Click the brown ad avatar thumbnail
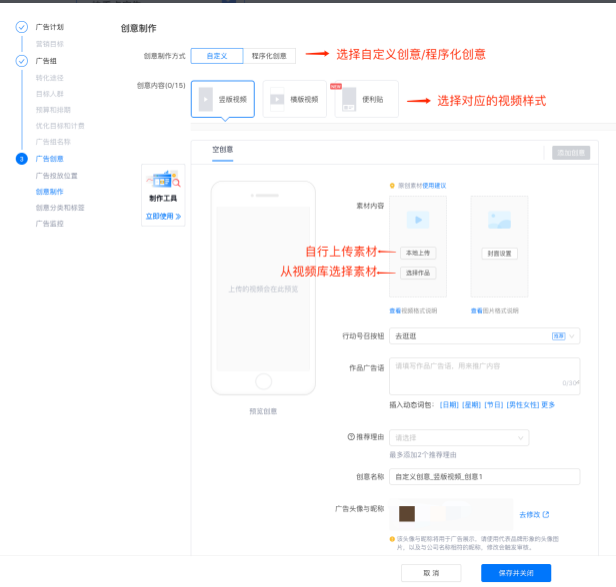This screenshot has width=616, height=587. (407, 514)
